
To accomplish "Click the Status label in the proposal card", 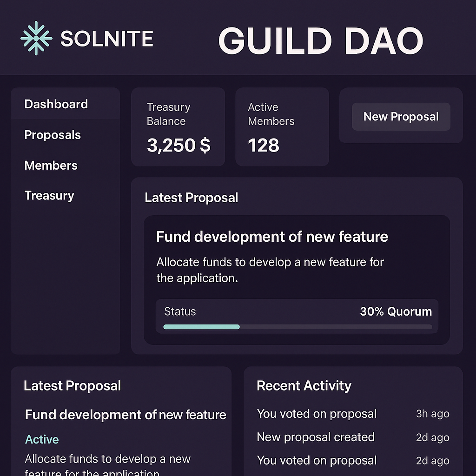I will click(180, 312).
